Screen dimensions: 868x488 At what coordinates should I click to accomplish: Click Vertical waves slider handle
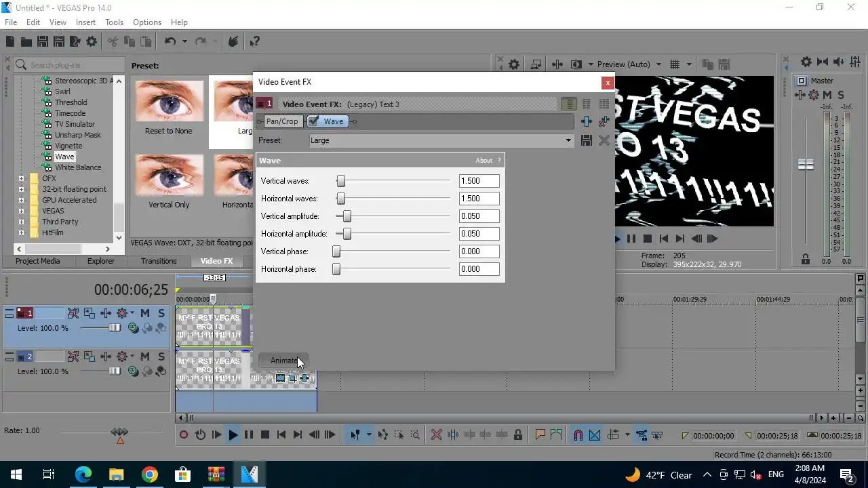[x=341, y=181]
